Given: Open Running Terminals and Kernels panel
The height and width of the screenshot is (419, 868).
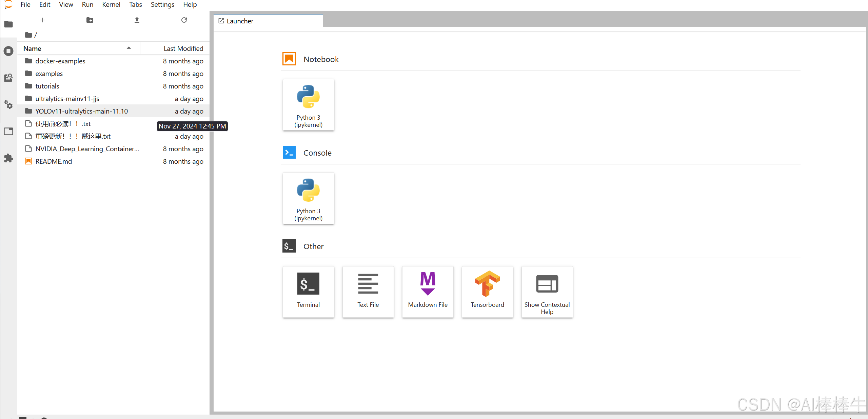Looking at the screenshot, I should 8,51.
